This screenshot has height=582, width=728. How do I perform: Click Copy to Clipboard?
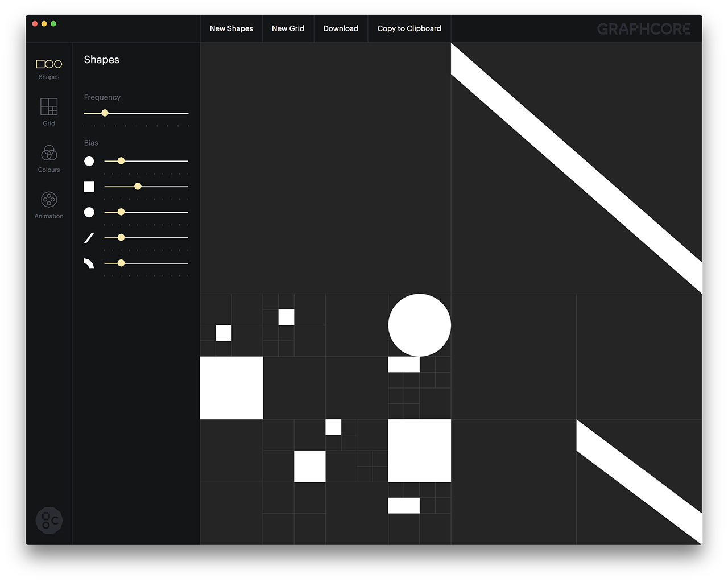coord(409,28)
